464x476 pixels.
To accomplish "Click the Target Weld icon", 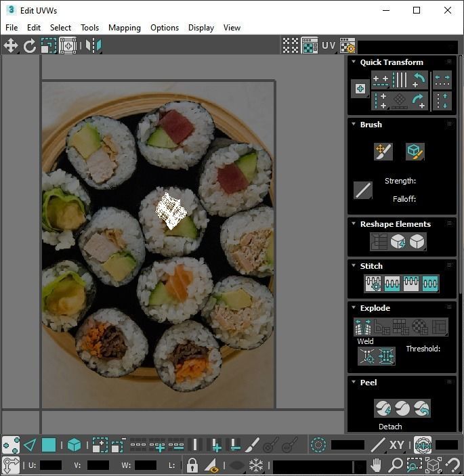I will coord(367,356).
